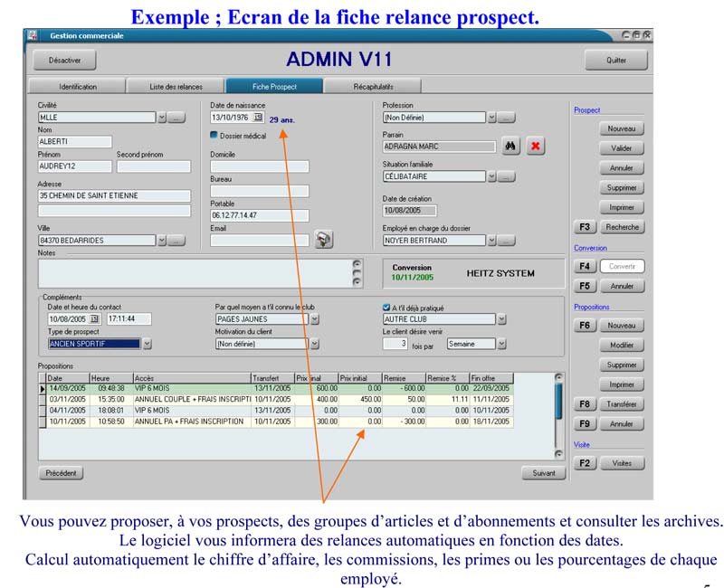
Task: Click the Recherche button
Action: [x=622, y=227]
